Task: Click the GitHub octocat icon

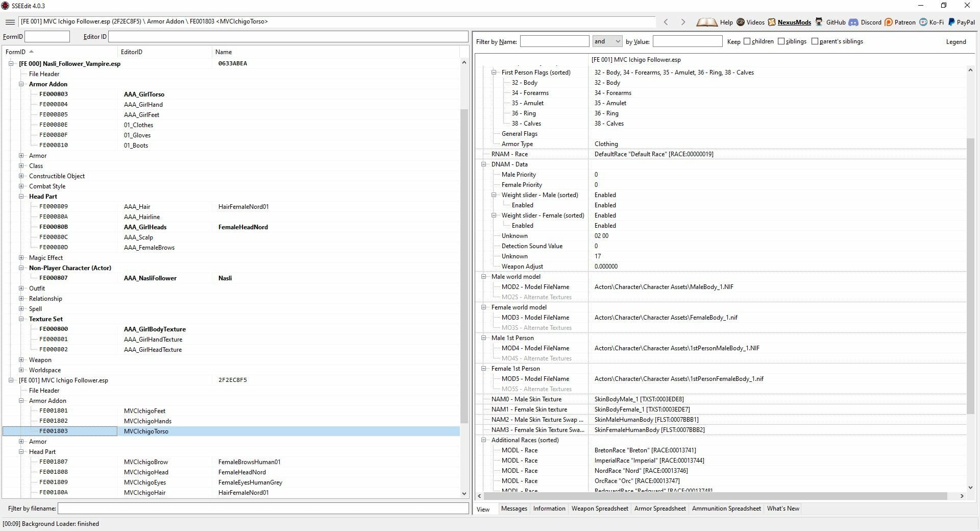Action: pyautogui.click(x=819, y=22)
